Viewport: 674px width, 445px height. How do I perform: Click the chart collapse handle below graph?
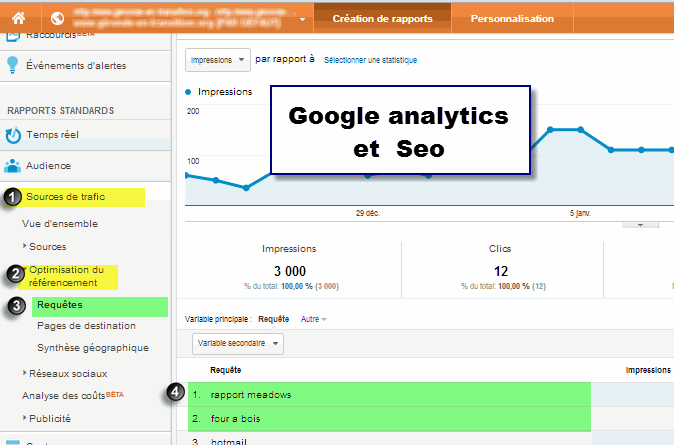coord(640,225)
